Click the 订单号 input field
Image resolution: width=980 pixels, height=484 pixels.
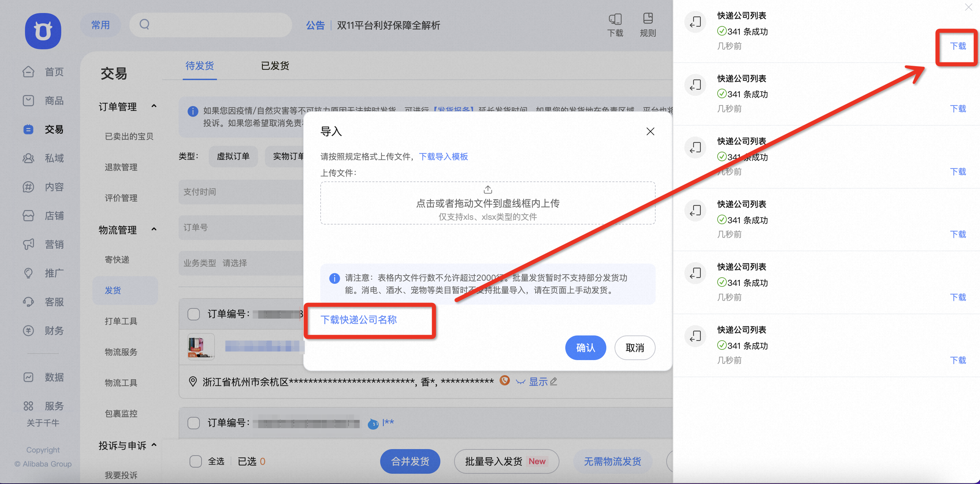[x=241, y=228]
